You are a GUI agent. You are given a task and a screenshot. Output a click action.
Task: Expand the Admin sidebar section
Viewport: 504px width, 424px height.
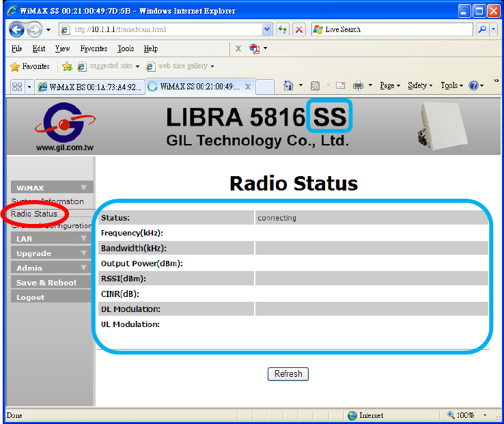52,268
